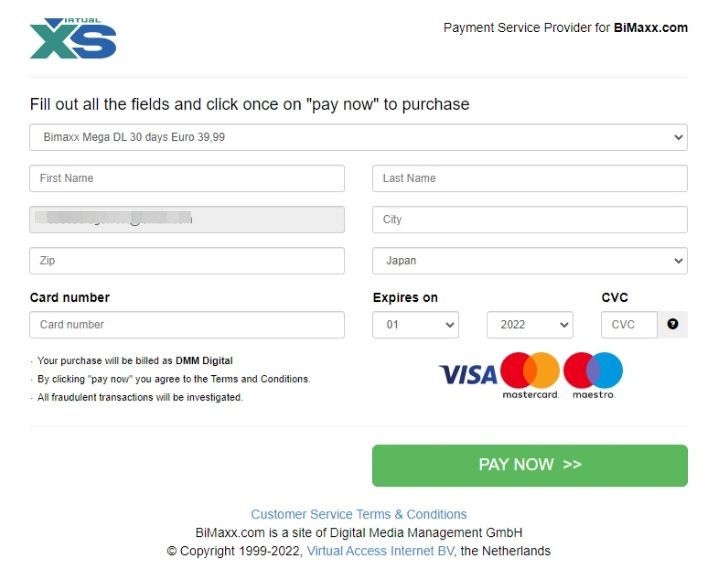Click the Mastercard logo
This screenshot has height=578, width=711.
tap(530, 372)
